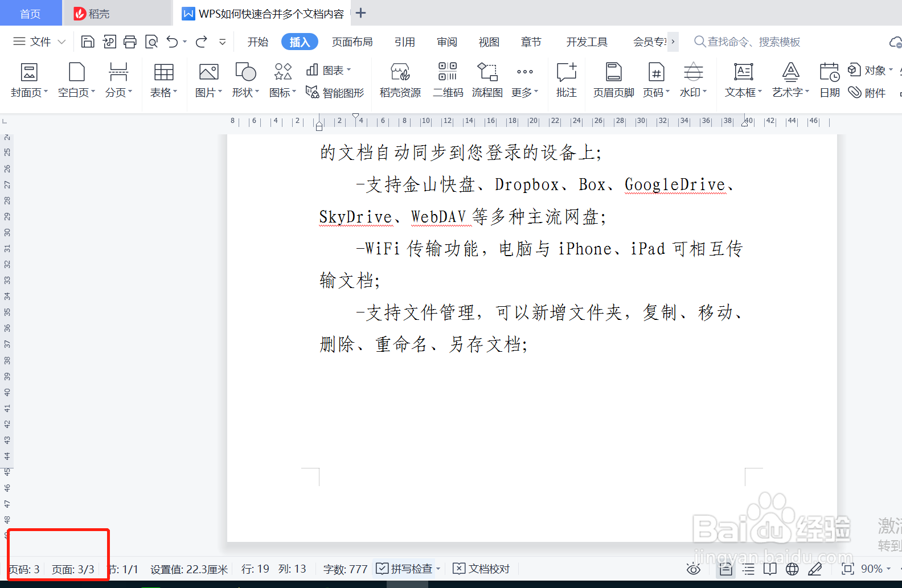Open the icon library (图标)
Image resolution: width=902 pixels, height=588 pixels.
282,80
